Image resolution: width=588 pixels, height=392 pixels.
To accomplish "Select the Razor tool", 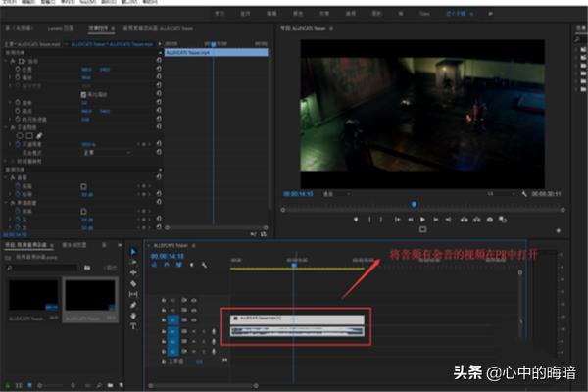I will [x=133, y=283].
